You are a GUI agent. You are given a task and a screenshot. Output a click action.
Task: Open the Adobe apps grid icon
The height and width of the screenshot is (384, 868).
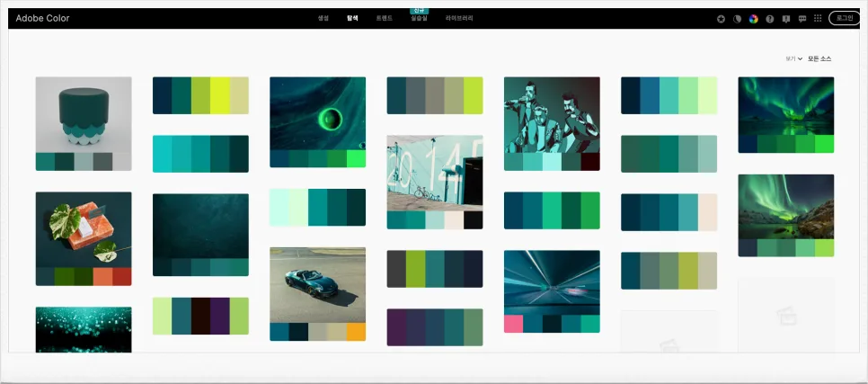tap(818, 19)
